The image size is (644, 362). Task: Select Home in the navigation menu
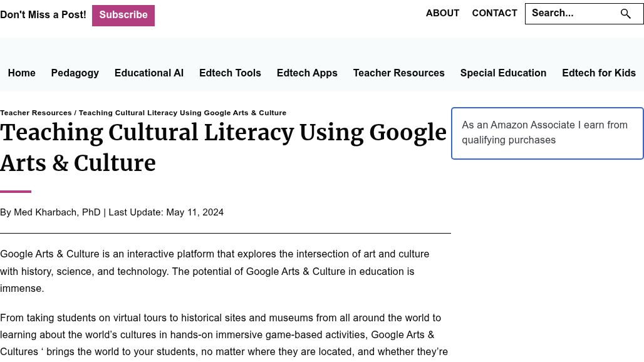(21, 73)
